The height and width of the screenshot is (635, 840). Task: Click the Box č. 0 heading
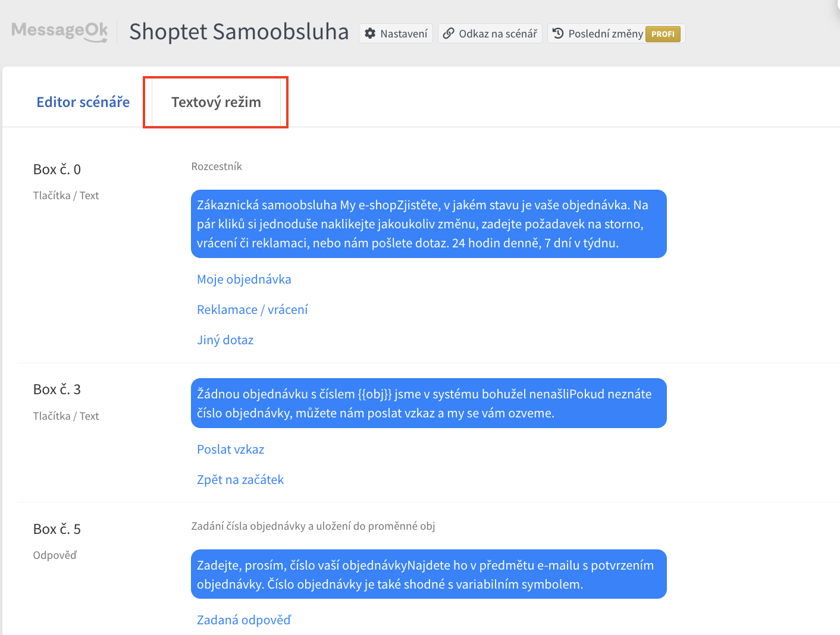point(57,169)
